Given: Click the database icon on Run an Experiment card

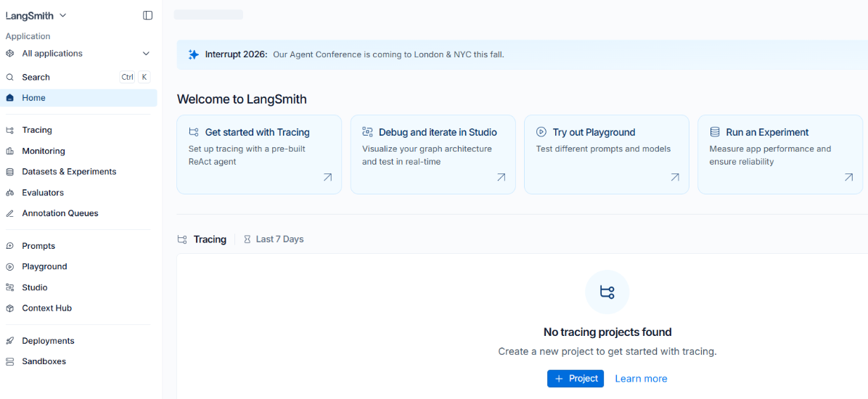Looking at the screenshot, I should pos(715,132).
